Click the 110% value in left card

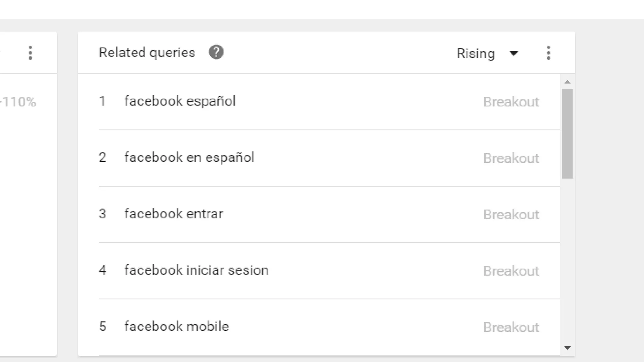19,102
